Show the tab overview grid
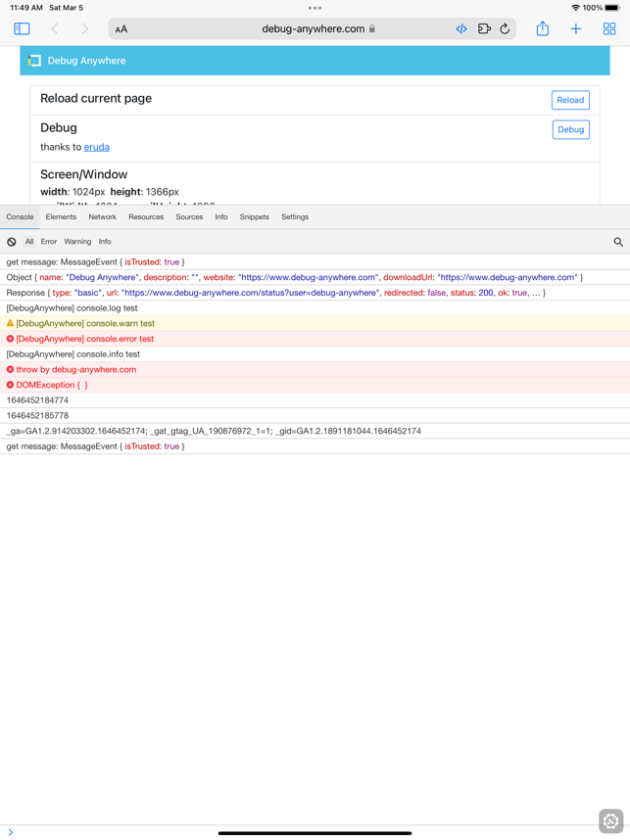Viewport: 630px width, 840px height. [609, 29]
